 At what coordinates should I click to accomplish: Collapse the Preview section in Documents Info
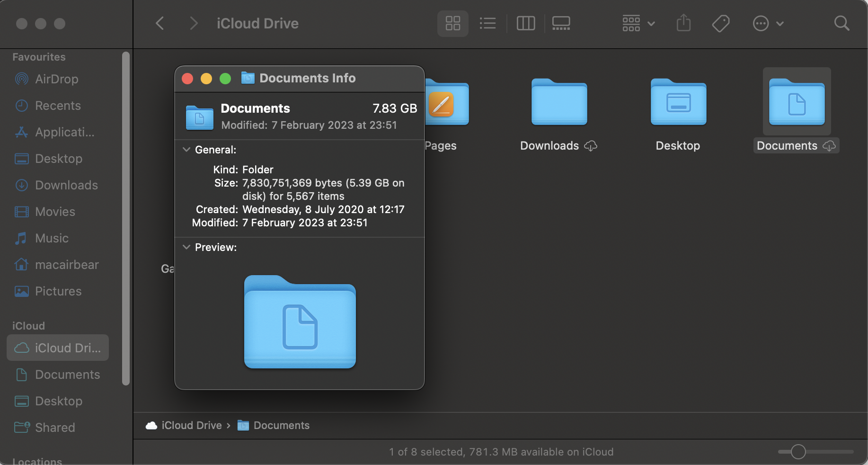[186, 247]
